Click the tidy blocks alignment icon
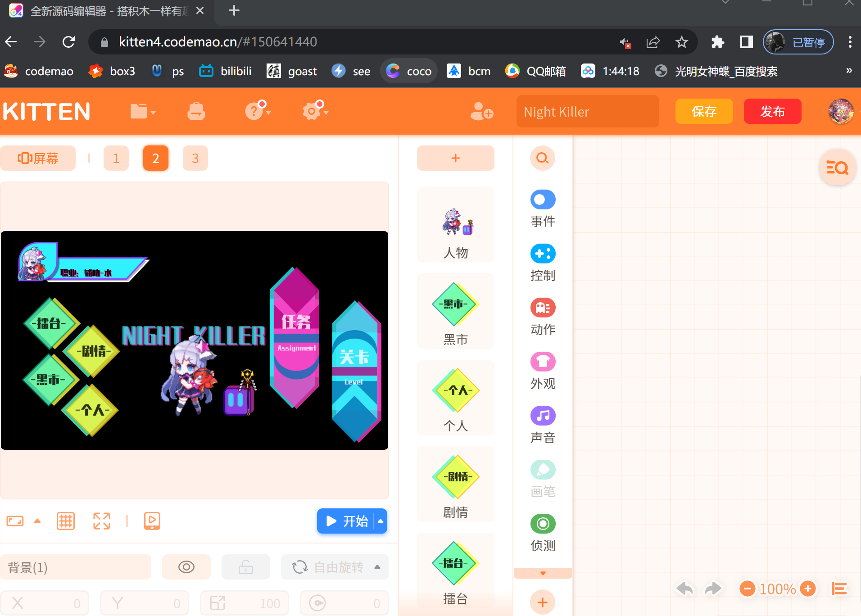Screen dimensions: 861x616 tap(839, 589)
